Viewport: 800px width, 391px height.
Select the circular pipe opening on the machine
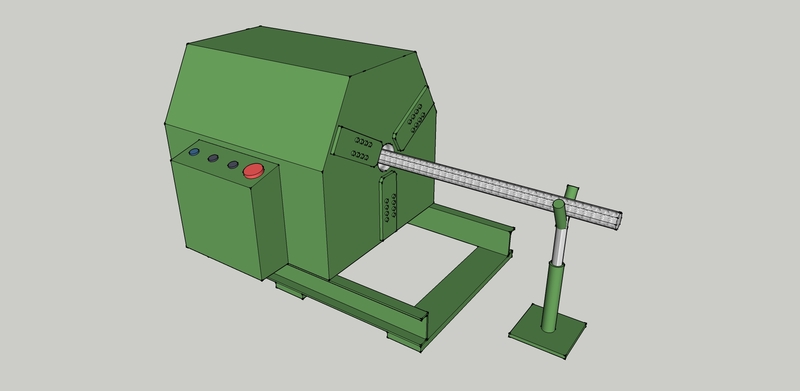click(386, 156)
